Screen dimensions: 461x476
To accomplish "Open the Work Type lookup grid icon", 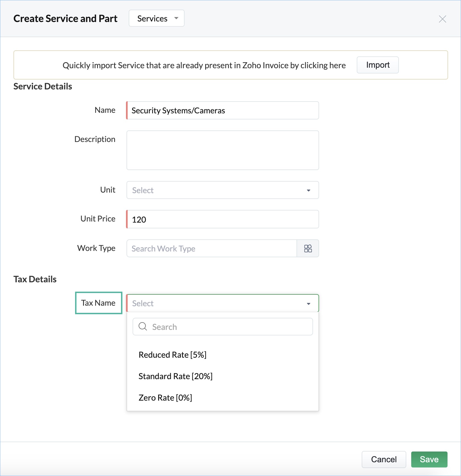I will pyautogui.click(x=308, y=248).
